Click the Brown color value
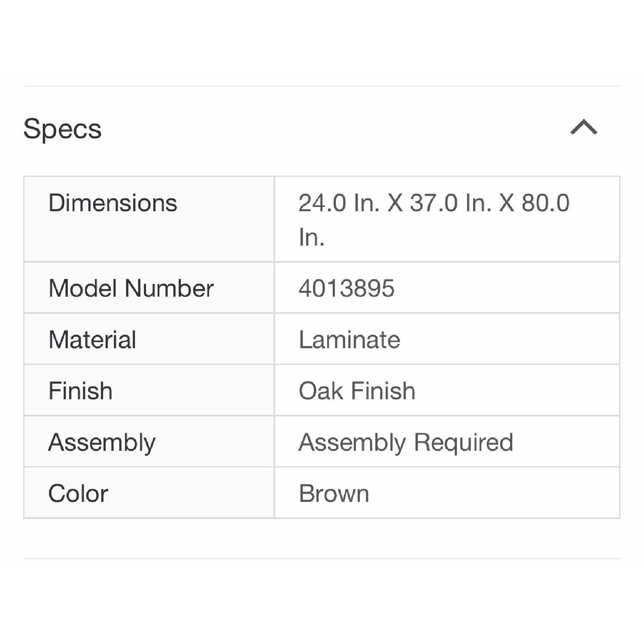 (x=334, y=493)
